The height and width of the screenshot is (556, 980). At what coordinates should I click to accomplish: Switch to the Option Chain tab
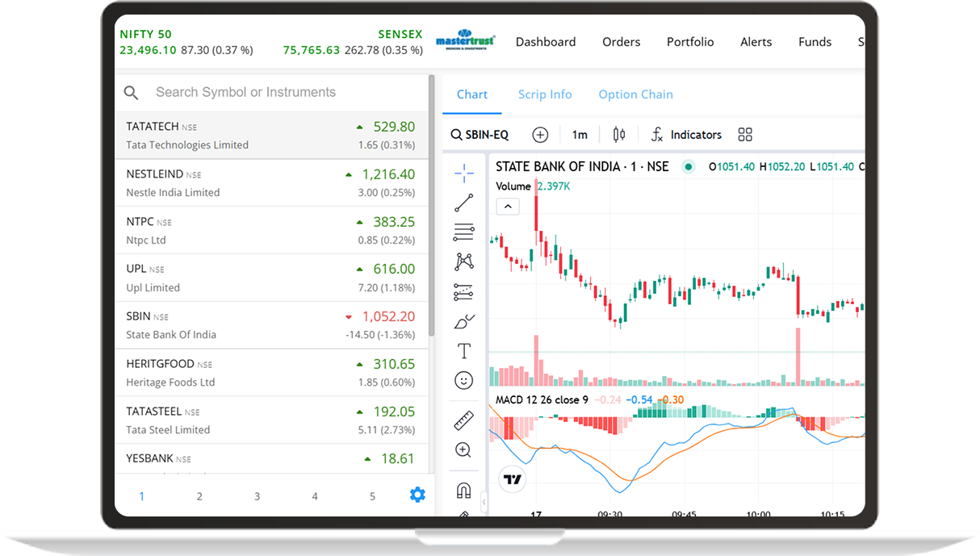coord(635,94)
